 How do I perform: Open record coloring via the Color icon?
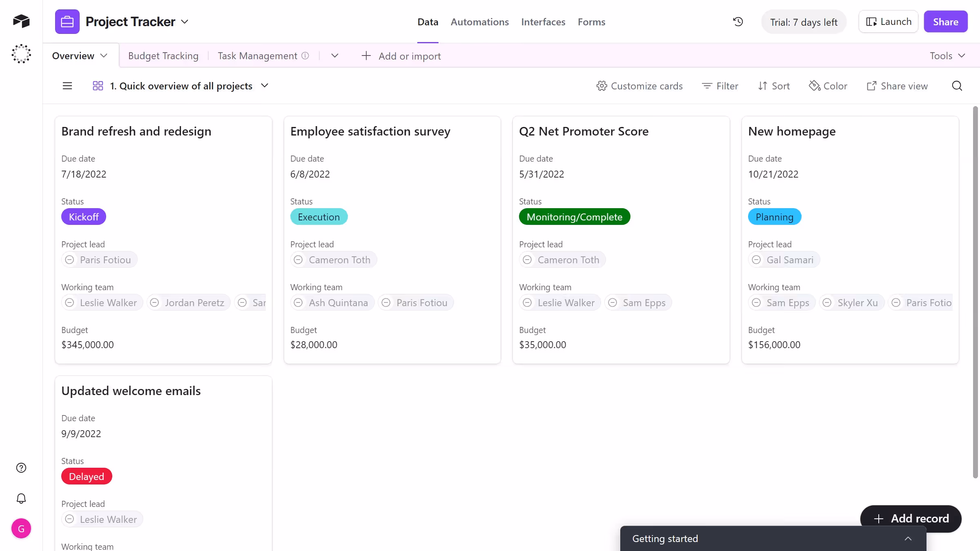pos(828,86)
